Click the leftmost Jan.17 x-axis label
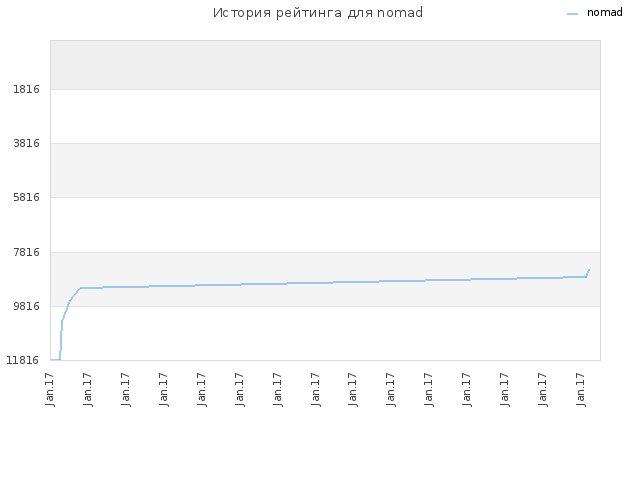The image size is (640, 480). [50, 389]
